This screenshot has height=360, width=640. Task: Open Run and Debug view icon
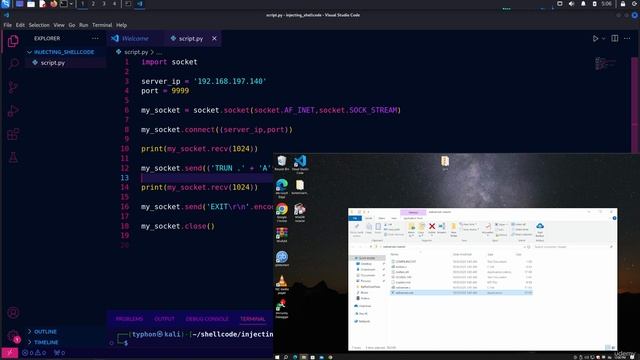click(13, 111)
